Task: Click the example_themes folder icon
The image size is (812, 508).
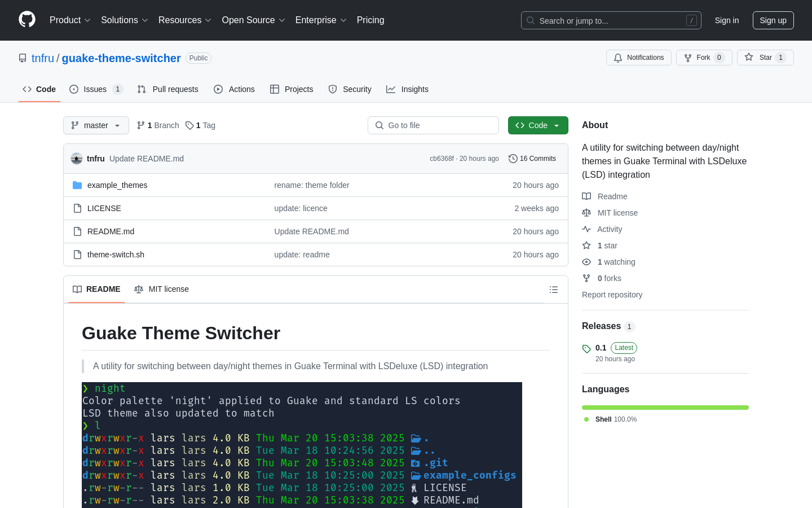Action: (77, 185)
